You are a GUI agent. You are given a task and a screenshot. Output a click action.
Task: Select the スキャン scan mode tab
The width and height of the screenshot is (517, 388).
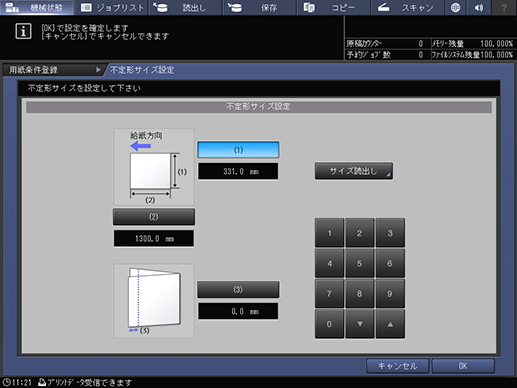407,7
